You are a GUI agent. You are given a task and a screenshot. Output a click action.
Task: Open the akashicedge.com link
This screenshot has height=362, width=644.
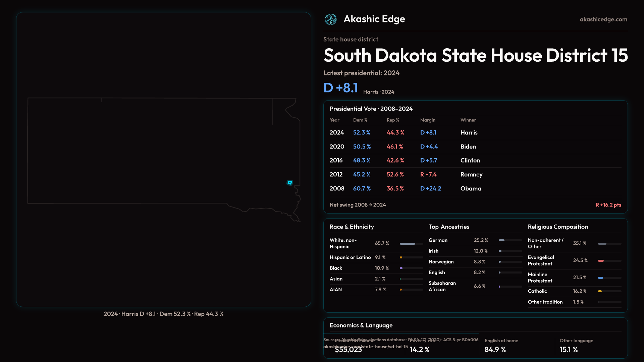coord(603,19)
